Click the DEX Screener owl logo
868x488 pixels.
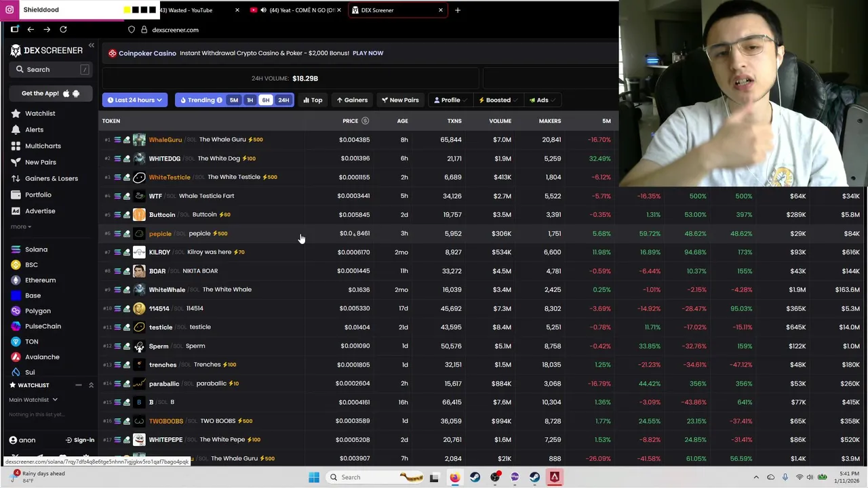[x=16, y=50]
